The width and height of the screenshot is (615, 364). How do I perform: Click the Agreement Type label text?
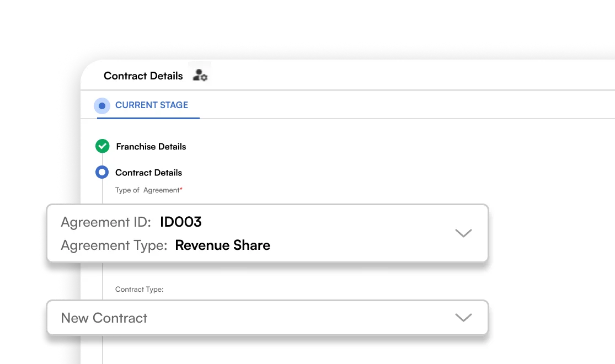(114, 245)
